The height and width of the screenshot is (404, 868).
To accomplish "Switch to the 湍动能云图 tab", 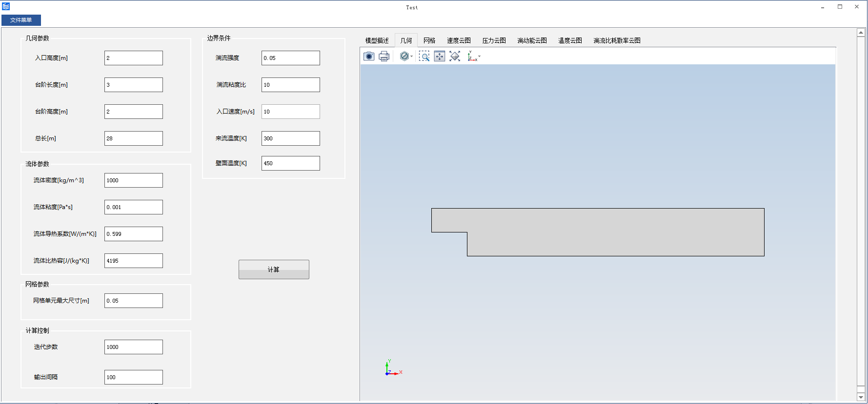I will coord(532,40).
